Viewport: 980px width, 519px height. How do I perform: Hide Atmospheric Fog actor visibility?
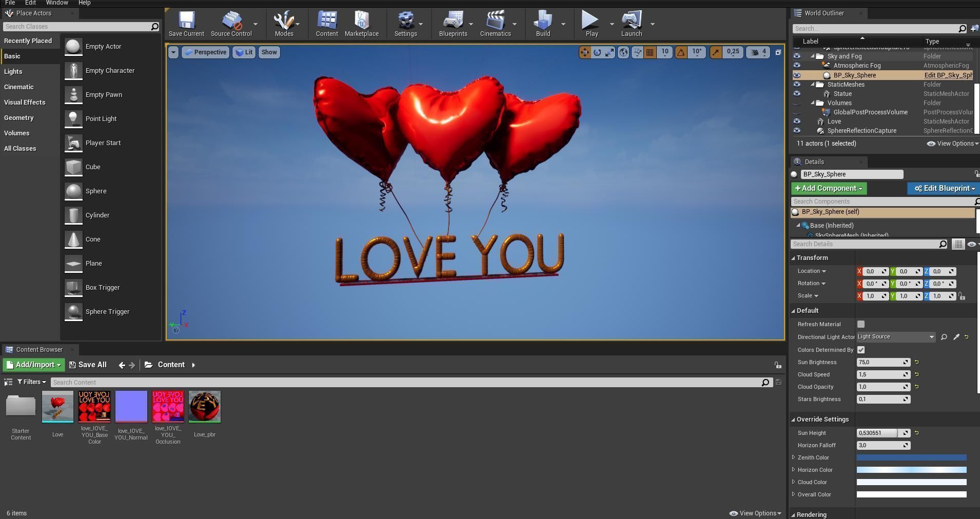[x=797, y=66]
